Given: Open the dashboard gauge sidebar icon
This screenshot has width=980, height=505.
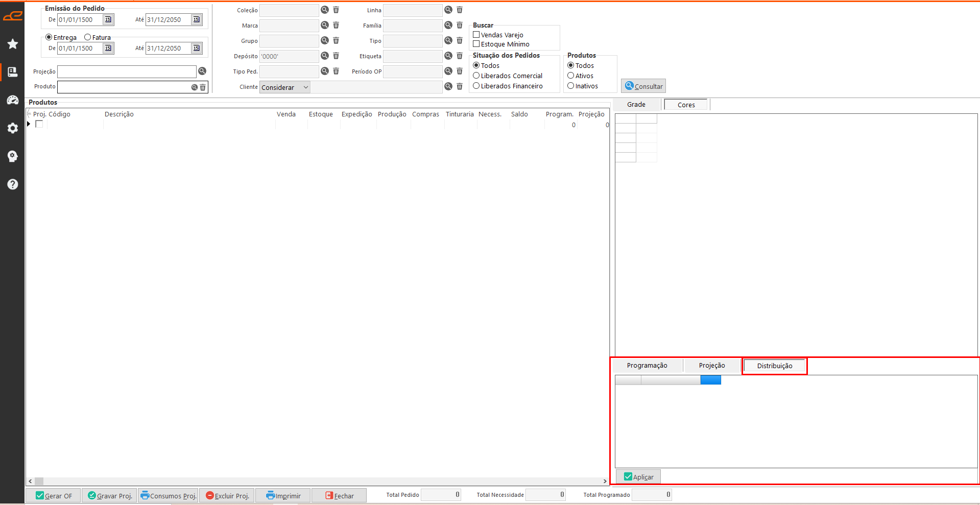Looking at the screenshot, I should [x=13, y=100].
